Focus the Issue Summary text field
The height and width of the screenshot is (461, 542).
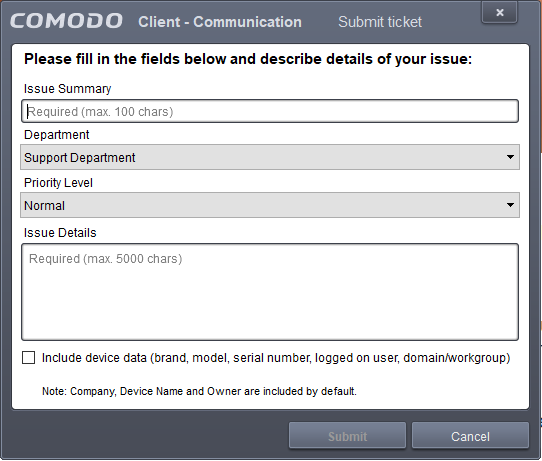tap(270, 111)
